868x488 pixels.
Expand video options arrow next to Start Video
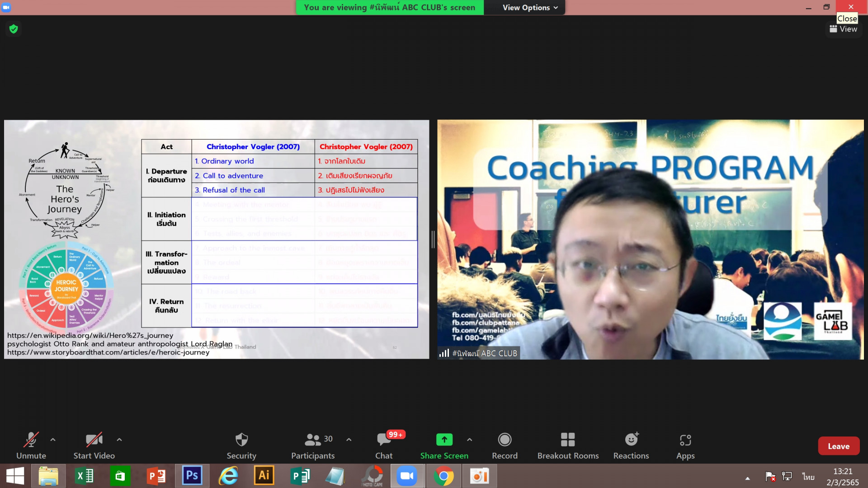click(x=119, y=439)
